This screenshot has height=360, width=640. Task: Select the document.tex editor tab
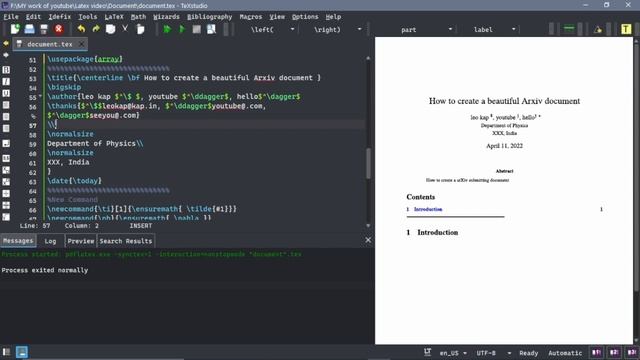[49, 44]
